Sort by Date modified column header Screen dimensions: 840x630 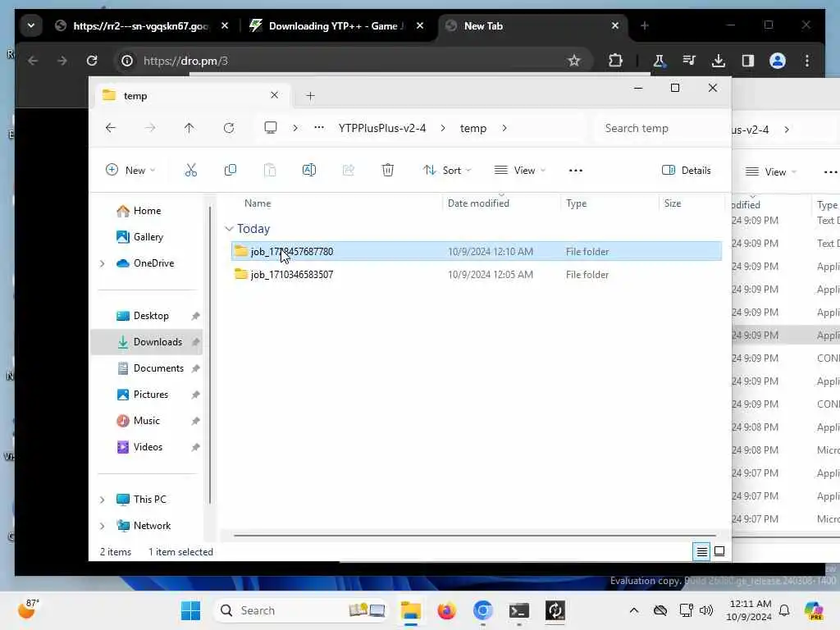[x=478, y=203]
